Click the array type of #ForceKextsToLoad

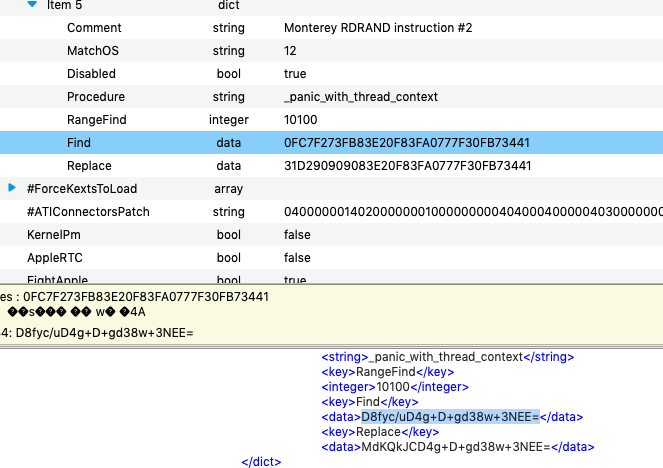tap(228, 189)
